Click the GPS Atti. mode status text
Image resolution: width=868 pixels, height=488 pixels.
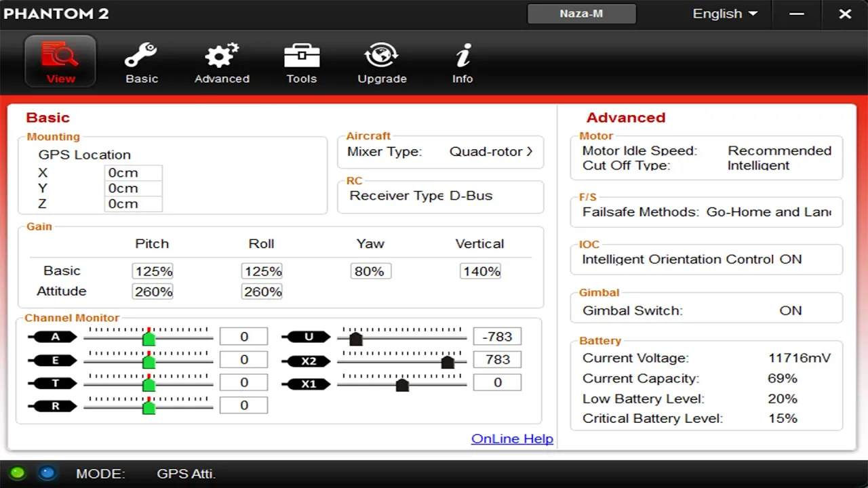[x=186, y=474]
